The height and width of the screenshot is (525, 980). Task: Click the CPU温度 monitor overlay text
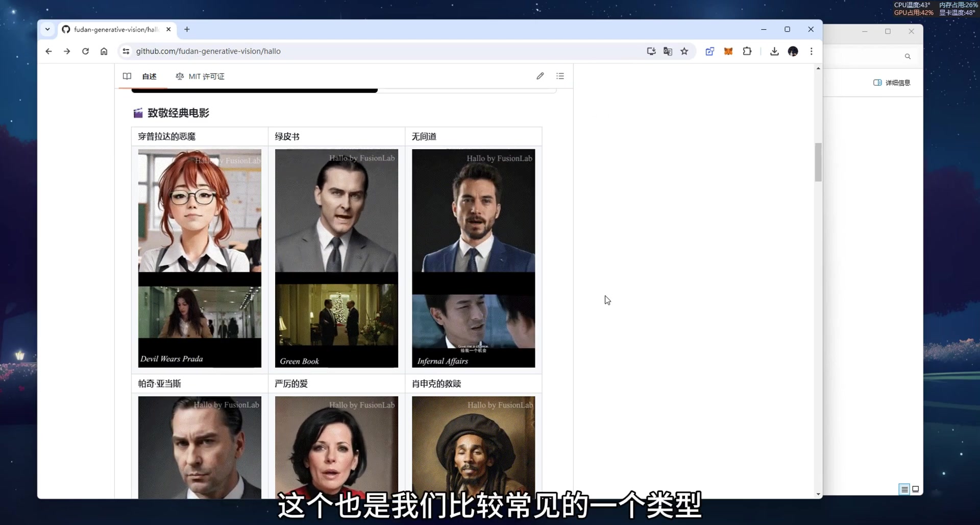912,5
